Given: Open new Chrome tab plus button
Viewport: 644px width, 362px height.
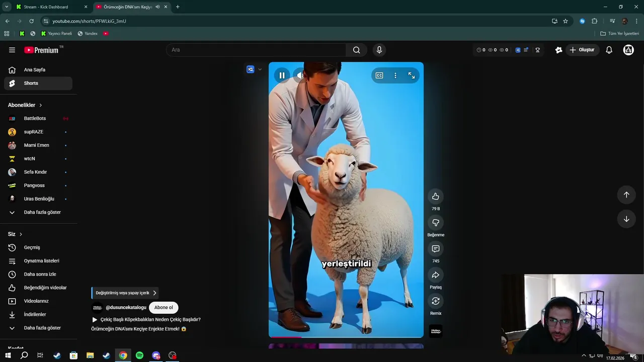Looking at the screenshot, I should 178,7.
